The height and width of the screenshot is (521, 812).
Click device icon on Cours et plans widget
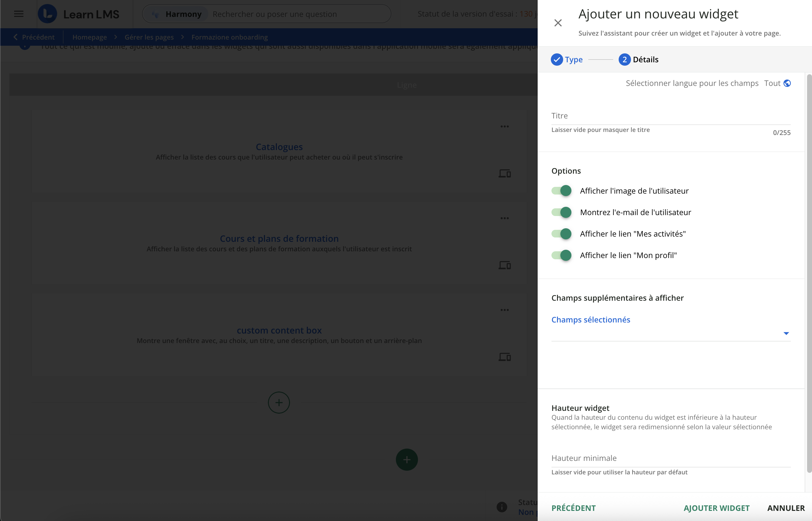point(505,265)
